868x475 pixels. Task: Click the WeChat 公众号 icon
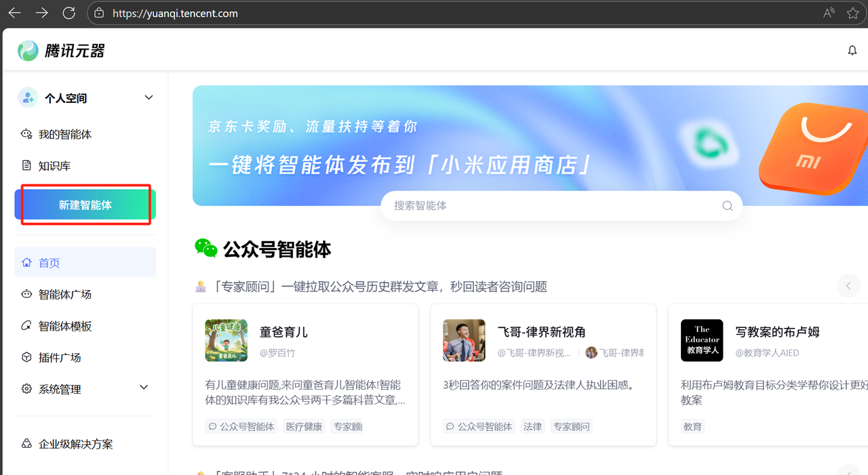(x=206, y=249)
